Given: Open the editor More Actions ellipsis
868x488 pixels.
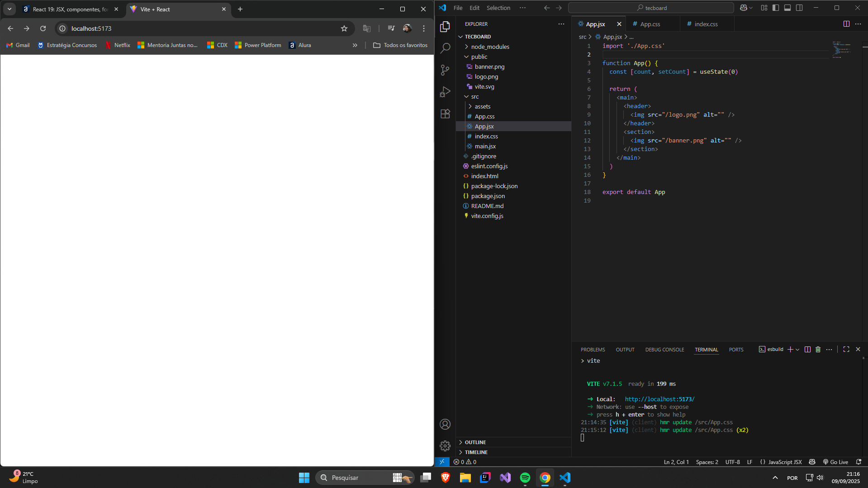Looking at the screenshot, I should coord(858,24).
